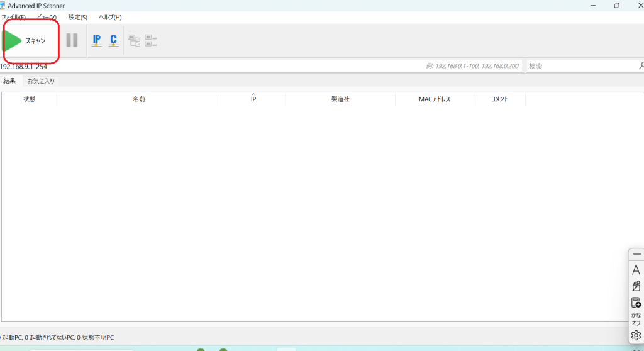Click the search magnifier icon
The width and height of the screenshot is (644, 351).
641,65
